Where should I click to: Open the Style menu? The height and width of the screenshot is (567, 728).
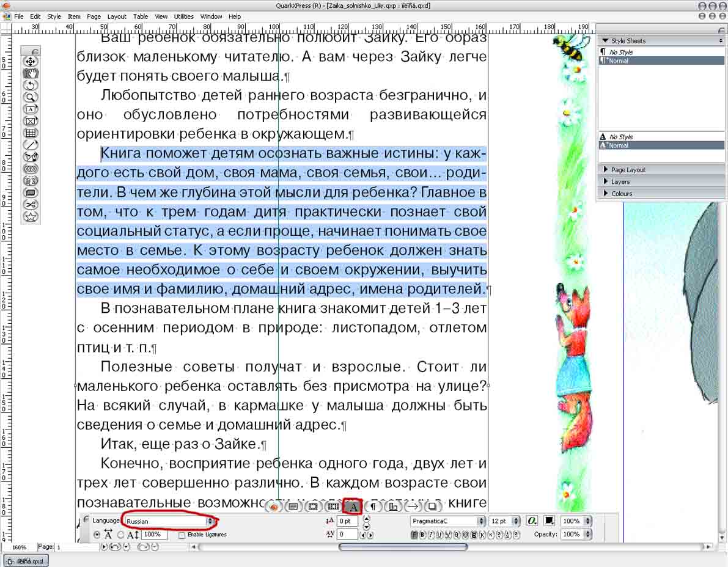coord(54,16)
